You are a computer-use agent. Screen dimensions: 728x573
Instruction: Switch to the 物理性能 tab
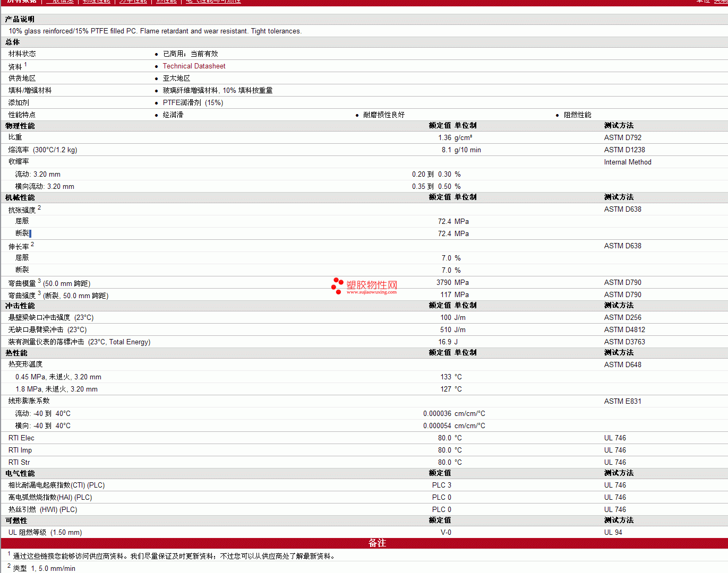coord(96,2)
